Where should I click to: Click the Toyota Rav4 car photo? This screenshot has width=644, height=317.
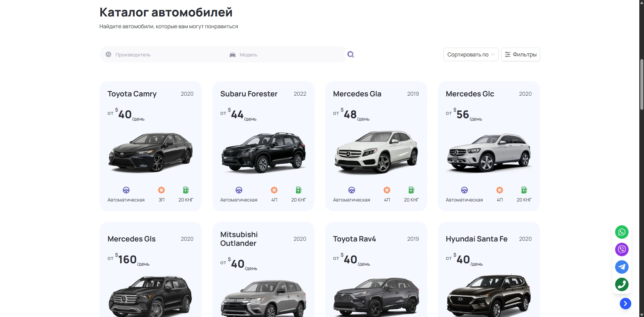pos(376,297)
